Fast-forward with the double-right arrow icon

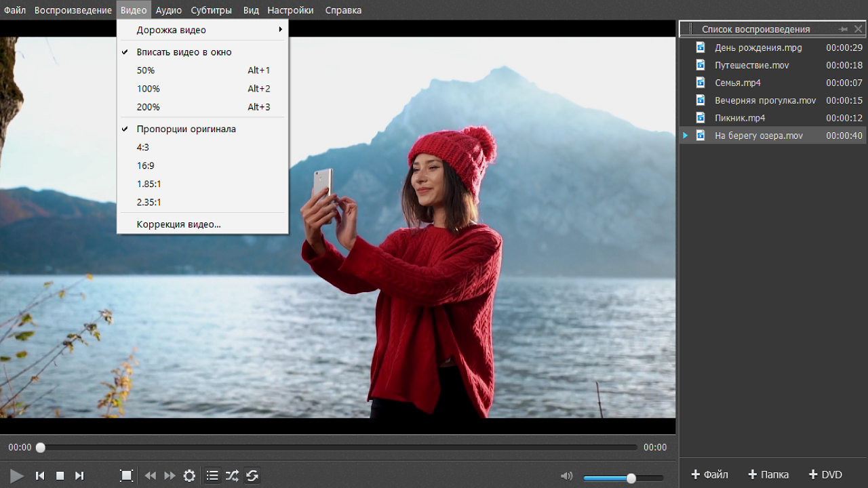coord(170,476)
